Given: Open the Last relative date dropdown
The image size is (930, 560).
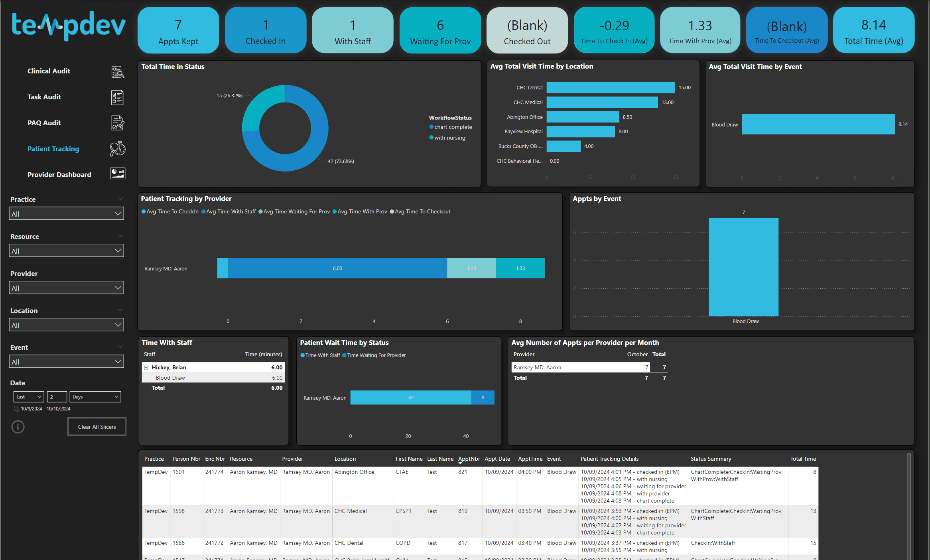Looking at the screenshot, I should coord(29,397).
